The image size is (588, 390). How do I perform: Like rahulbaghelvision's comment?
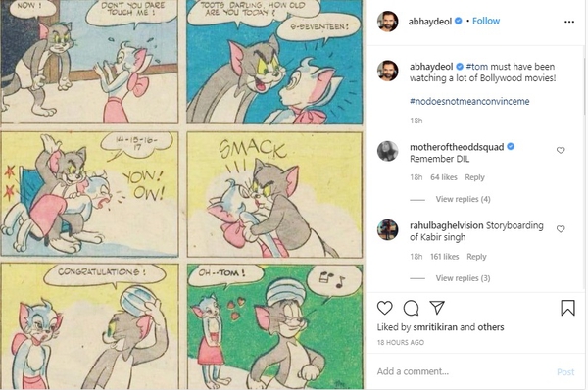point(561,229)
